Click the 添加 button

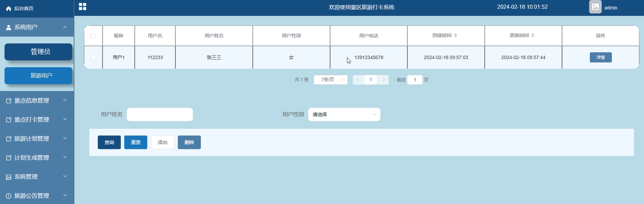click(x=162, y=143)
